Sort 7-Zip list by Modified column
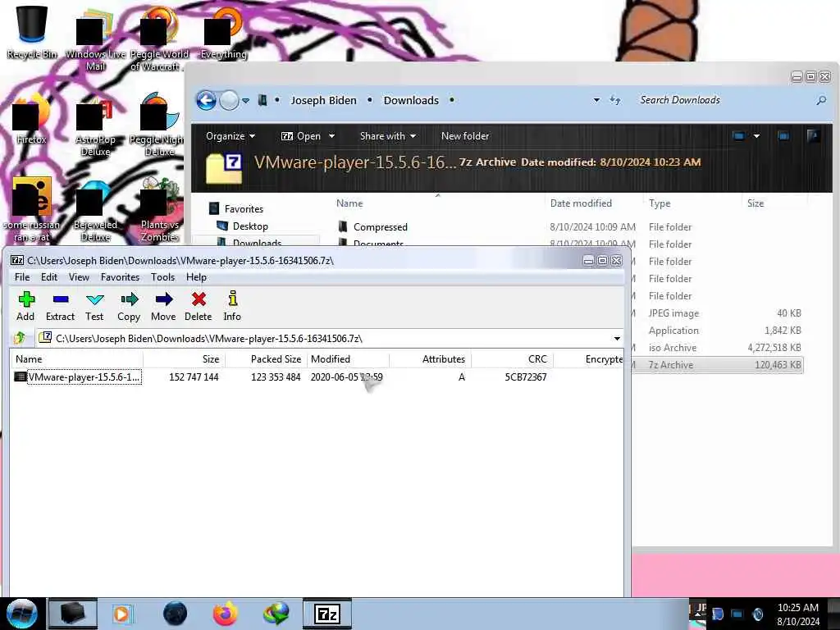 coord(348,359)
